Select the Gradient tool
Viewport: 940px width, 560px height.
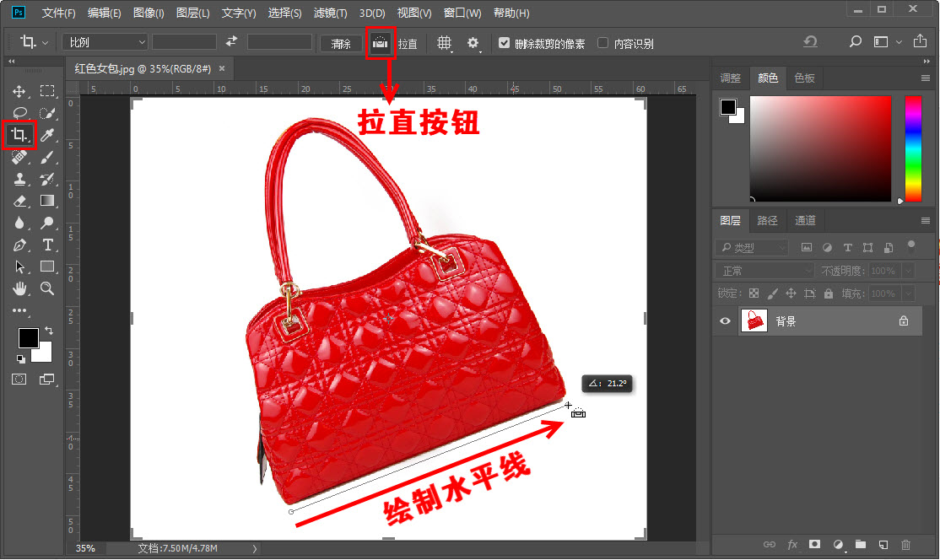[47, 201]
